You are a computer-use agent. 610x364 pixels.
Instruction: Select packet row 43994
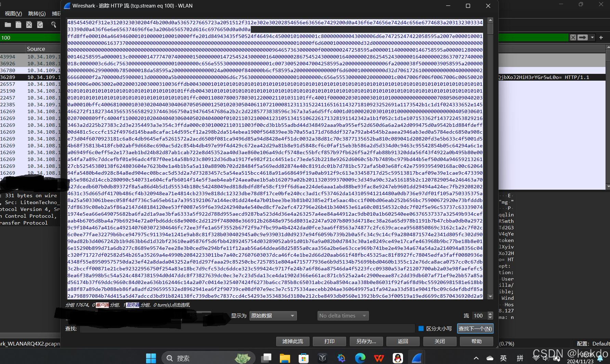(30, 57)
